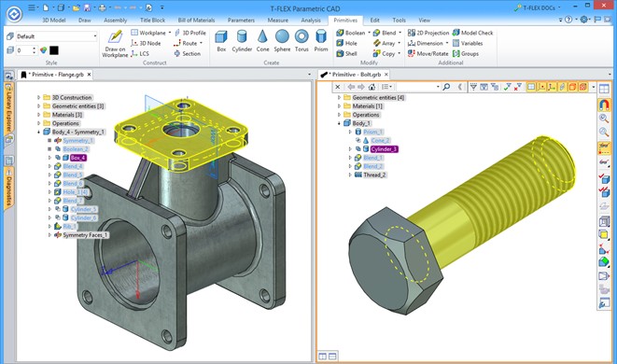Screen dimensions: 617x364
Task: Collapse the Body_1 tree node
Action: tap(339, 123)
